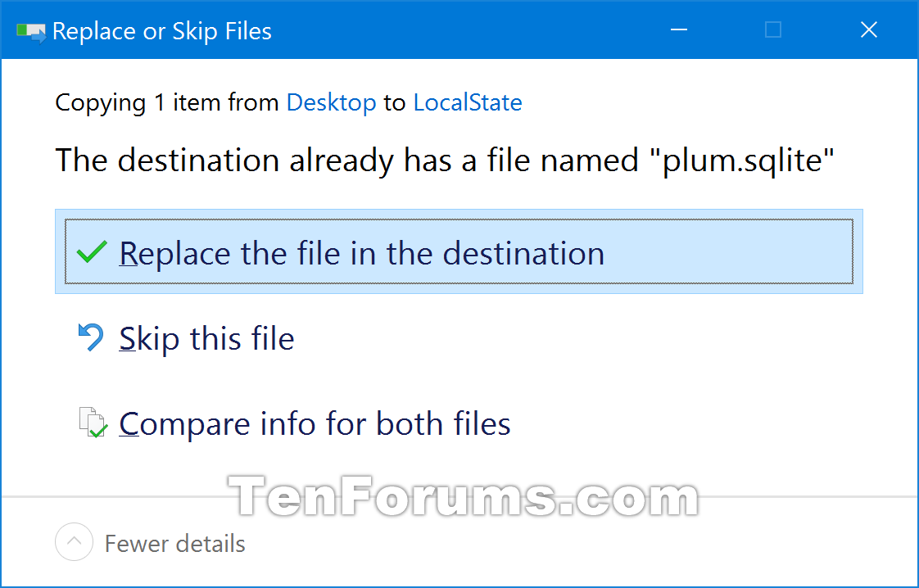Minimize the Replace or Skip Files dialog
Image resolution: width=919 pixels, height=588 pixels.
pos(679,30)
